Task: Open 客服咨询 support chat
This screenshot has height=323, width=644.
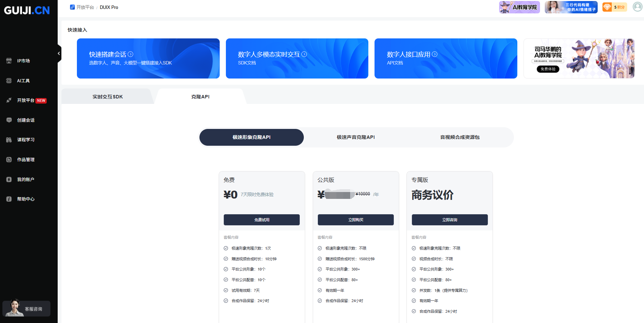Action: pos(26,309)
